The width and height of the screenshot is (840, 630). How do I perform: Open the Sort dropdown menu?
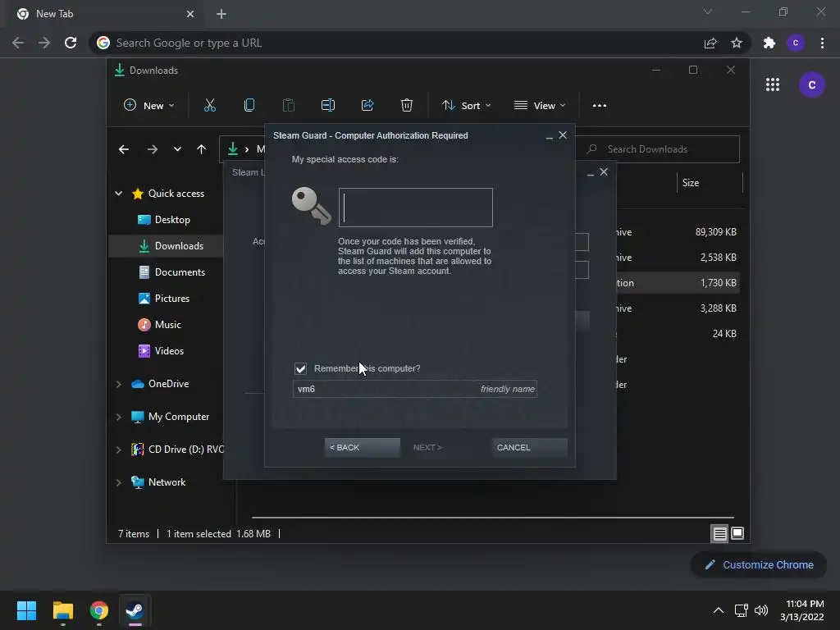pyautogui.click(x=466, y=106)
